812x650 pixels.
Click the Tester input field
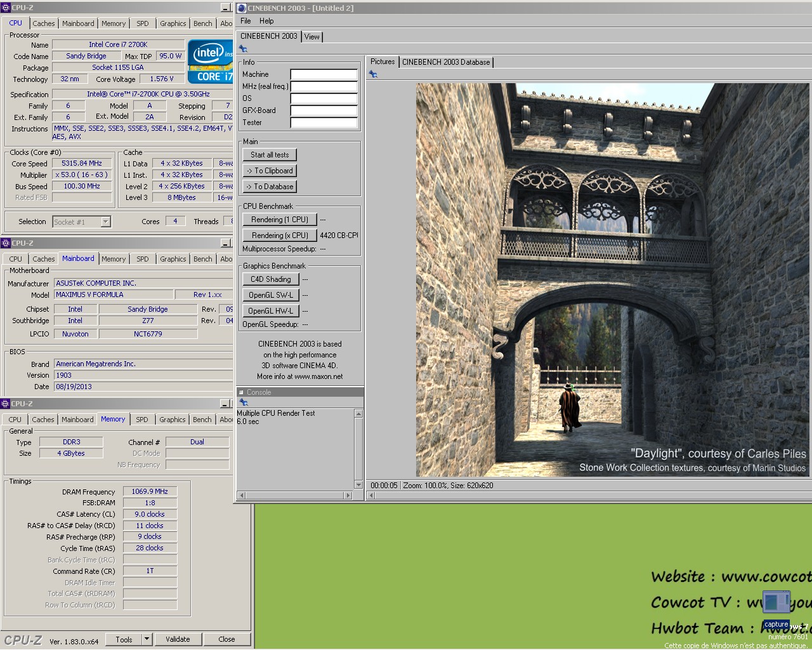[x=324, y=123]
